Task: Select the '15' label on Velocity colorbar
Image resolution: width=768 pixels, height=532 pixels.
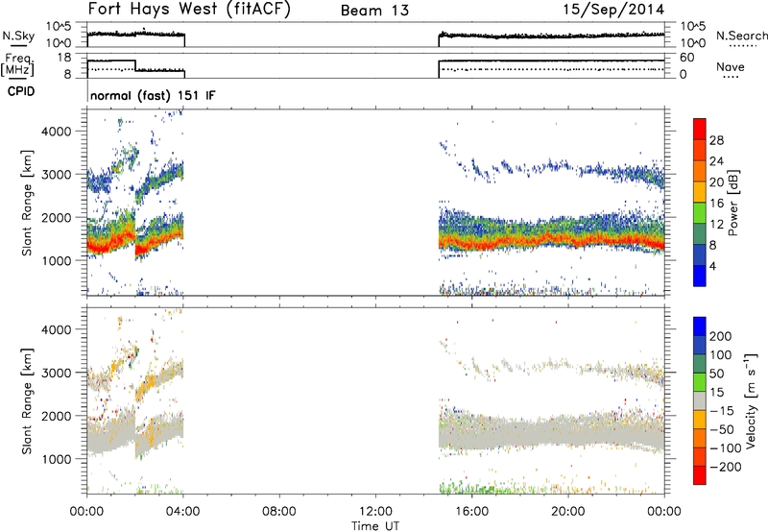Action: [716, 392]
